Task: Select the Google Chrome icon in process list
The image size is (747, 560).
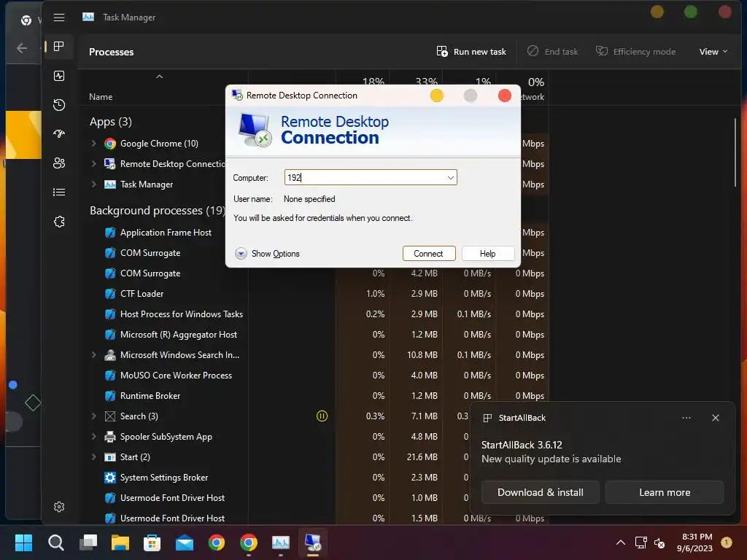Action: [x=110, y=144]
